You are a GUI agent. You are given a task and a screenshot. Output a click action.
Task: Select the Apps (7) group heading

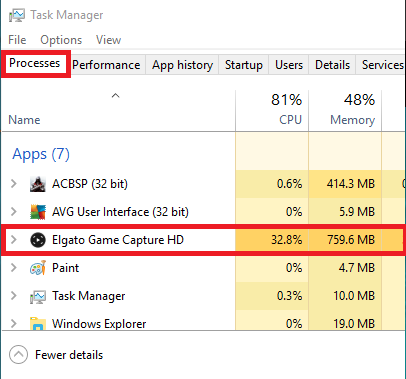41,154
